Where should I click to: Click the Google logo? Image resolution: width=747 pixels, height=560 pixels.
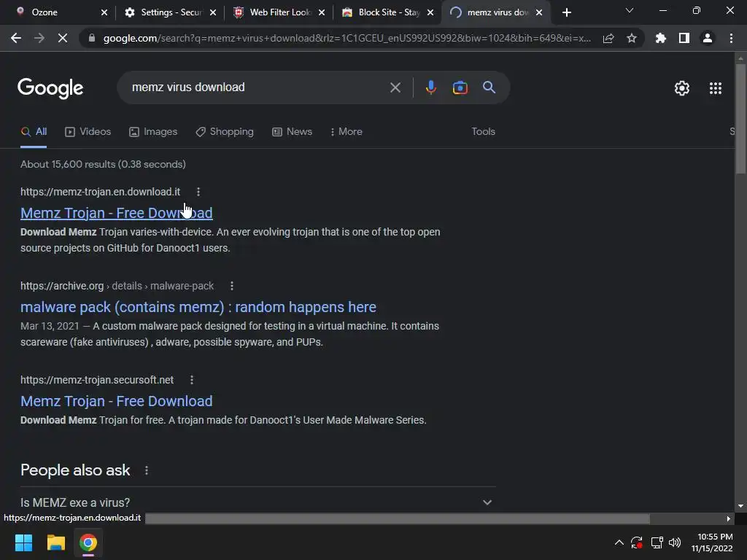[50, 88]
